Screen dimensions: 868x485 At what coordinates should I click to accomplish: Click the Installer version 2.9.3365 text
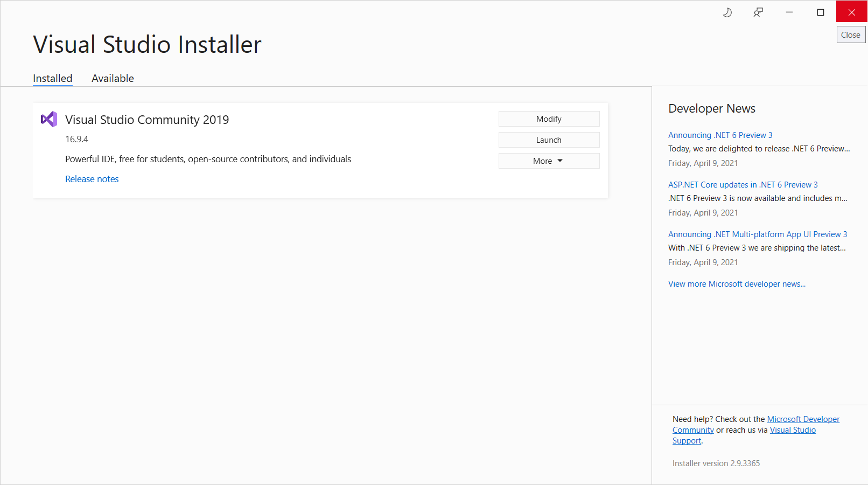coord(716,463)
